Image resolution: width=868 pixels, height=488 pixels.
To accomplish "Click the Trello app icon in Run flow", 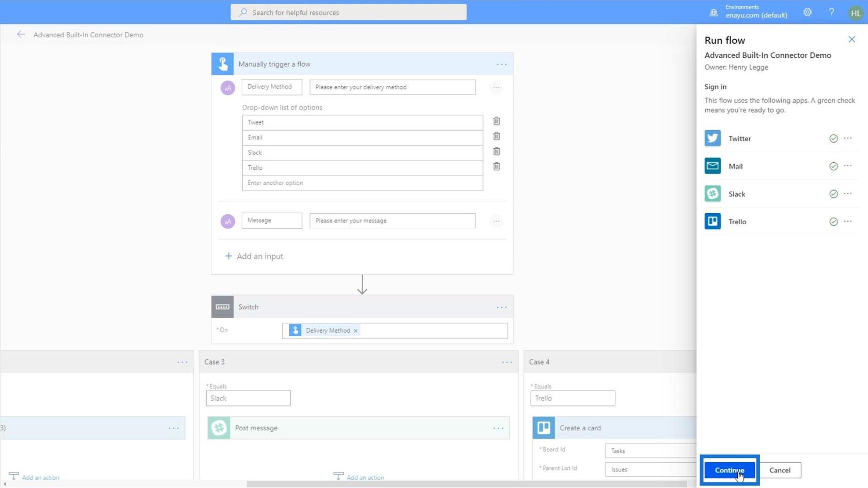I will [712, 221].
